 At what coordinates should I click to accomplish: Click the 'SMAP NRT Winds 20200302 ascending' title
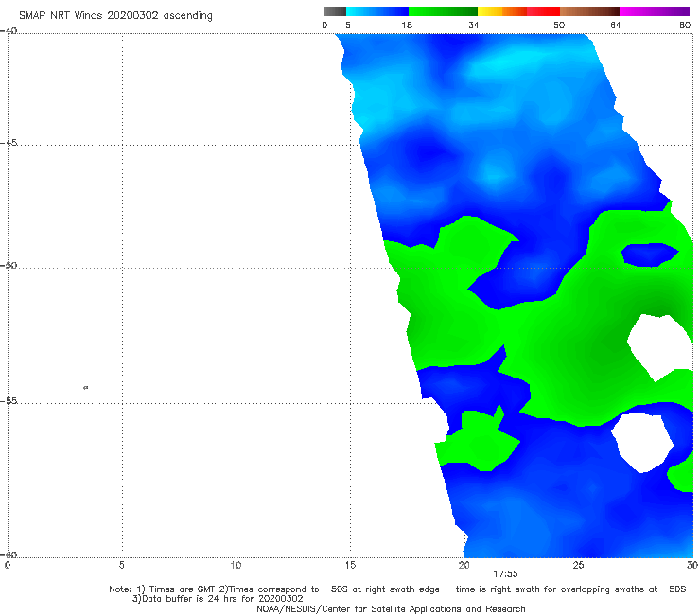coord(115,16)
